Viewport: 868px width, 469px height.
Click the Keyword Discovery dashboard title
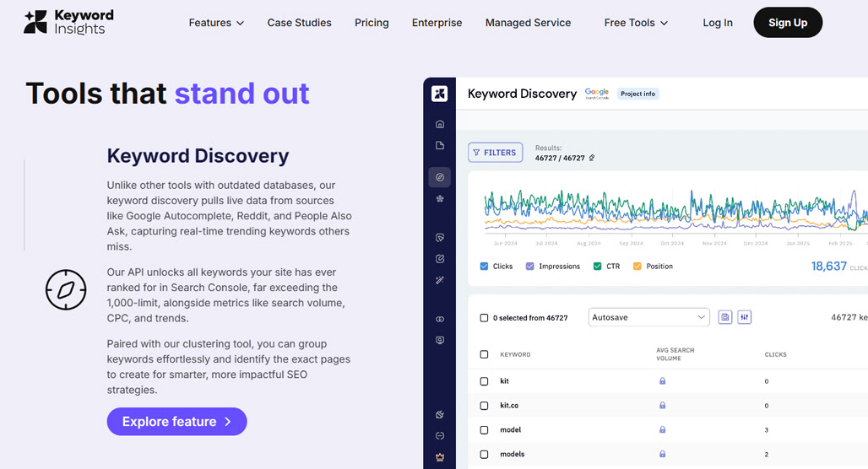pos(522,94)
